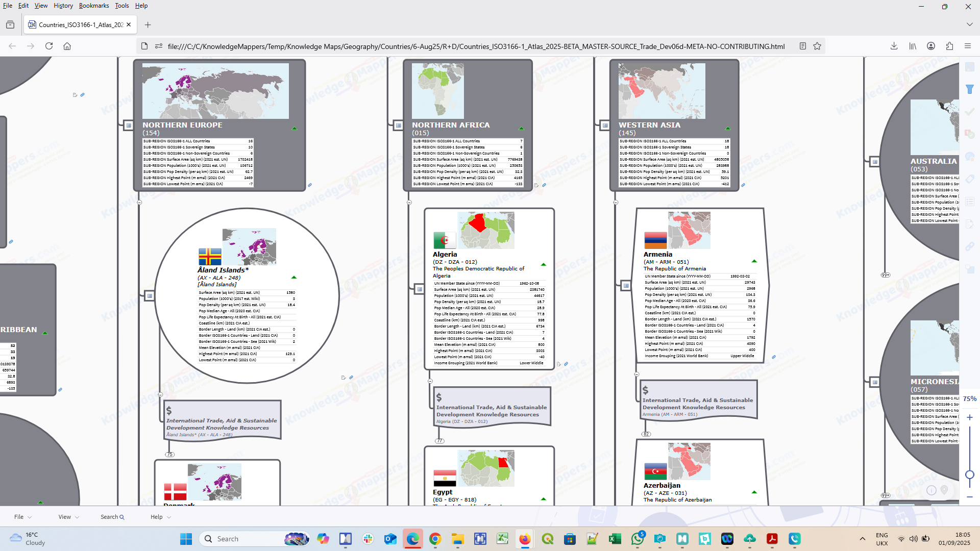This screenshot has height=551, width=980.
Task: Click the home button in toolbar
Action: 67,46
